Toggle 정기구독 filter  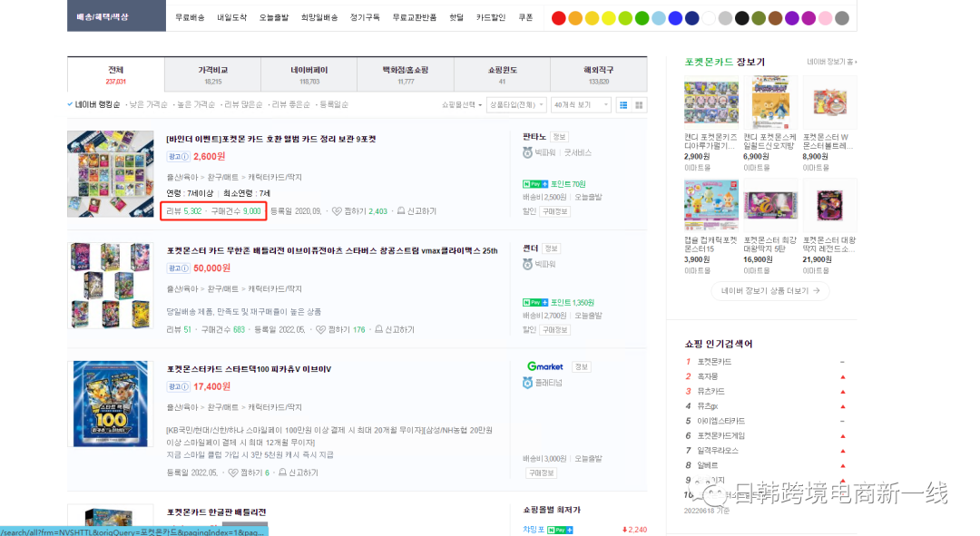pos(365,17)
